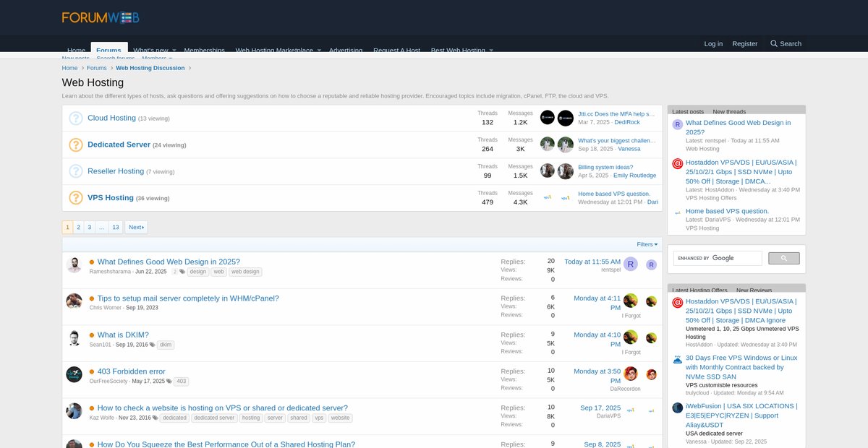Open 30 Days Free VPS Windows offer
868x448 pixels.
(741, 367)
